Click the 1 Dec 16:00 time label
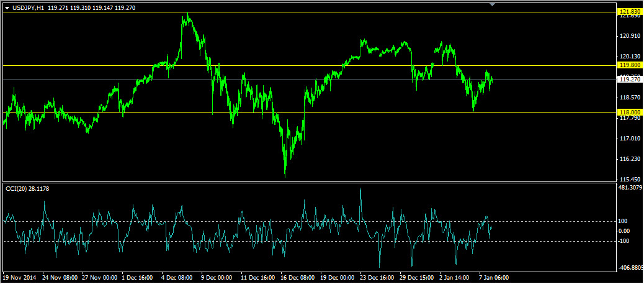Image resolution: width=644 pixels, height=284 pixels. [x=138, y=278]
